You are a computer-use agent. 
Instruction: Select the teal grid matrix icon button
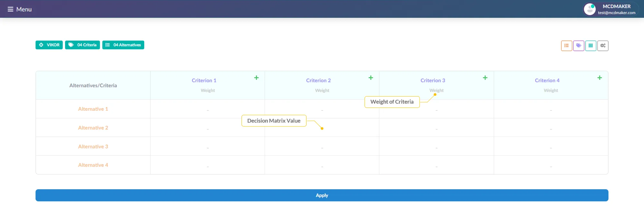(591, 46)
